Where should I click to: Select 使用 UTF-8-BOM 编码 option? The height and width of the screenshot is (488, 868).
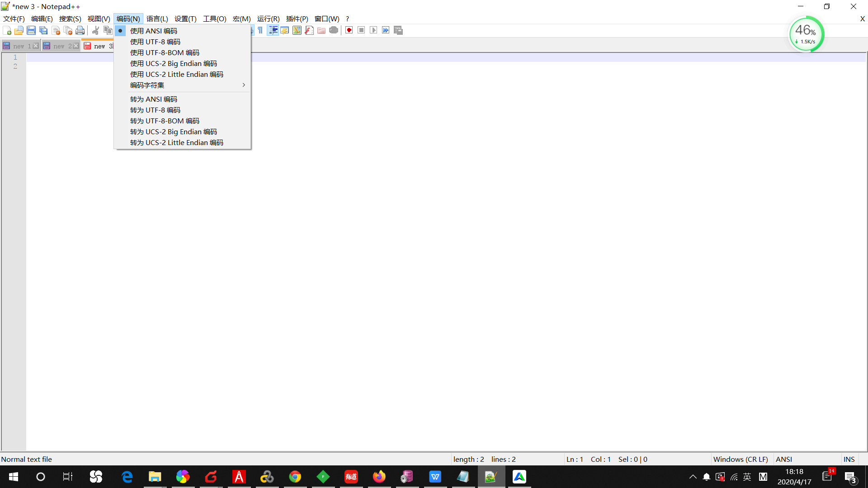[165, 52]
